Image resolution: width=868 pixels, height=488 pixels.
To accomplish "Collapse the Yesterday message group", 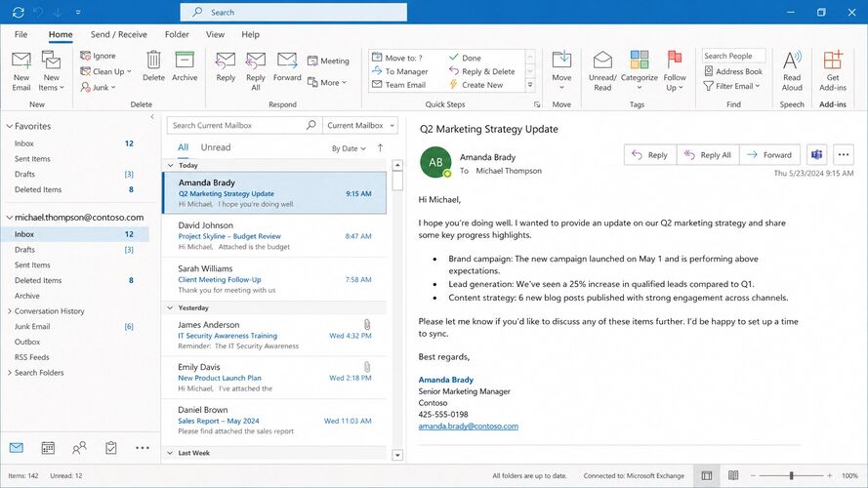I will pyautogui.click(x=171, y=307).
